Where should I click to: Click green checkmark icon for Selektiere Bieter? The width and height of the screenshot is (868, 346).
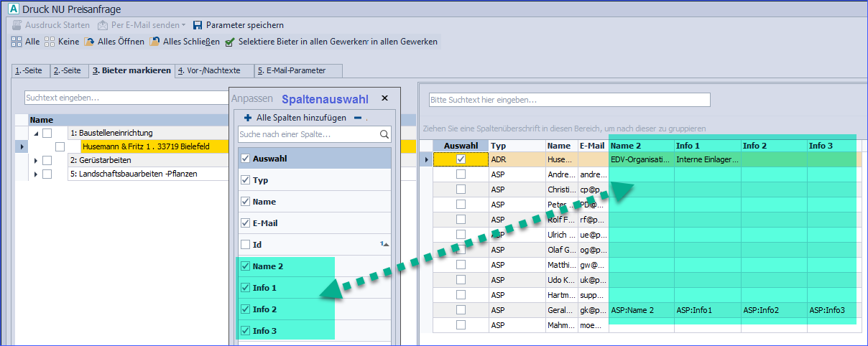pos(230,42)
